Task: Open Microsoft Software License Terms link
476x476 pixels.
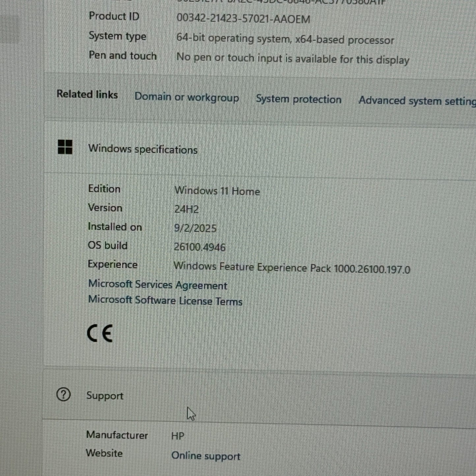Action: [x=165, y=300]
